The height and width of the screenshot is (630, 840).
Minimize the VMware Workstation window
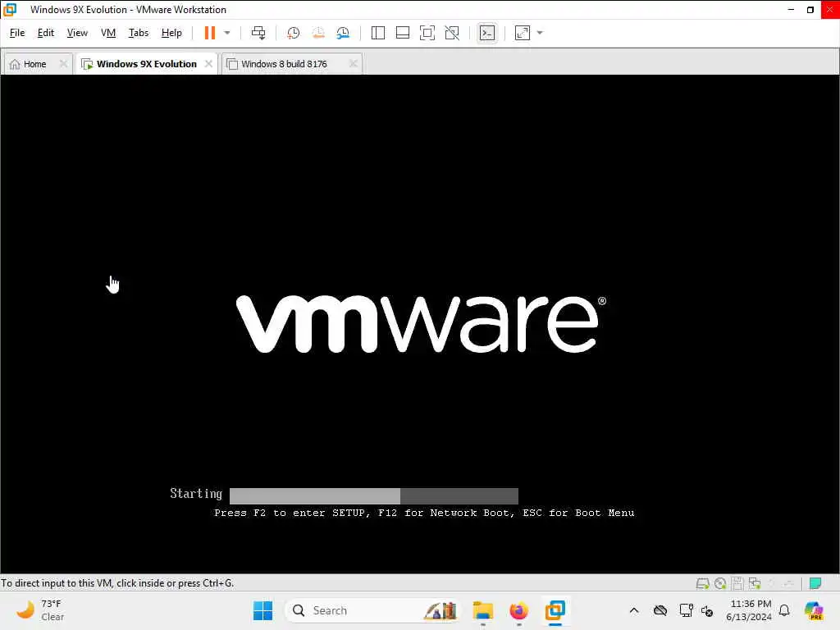791,9
